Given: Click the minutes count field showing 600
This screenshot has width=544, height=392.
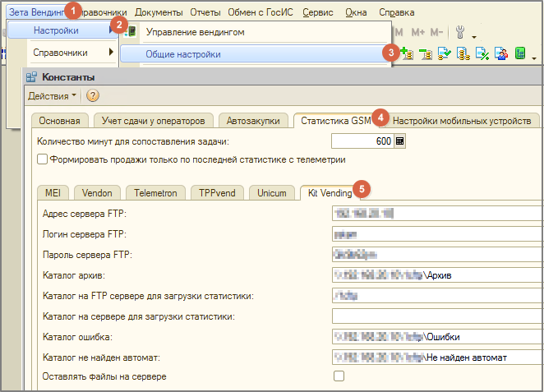Looking at the screenshot, I should point(362,141).
